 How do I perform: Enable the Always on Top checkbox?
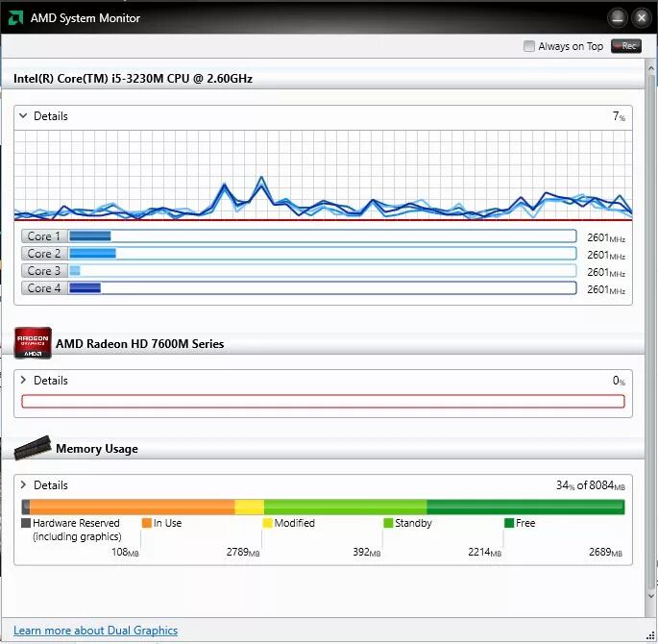coord(528,46)
